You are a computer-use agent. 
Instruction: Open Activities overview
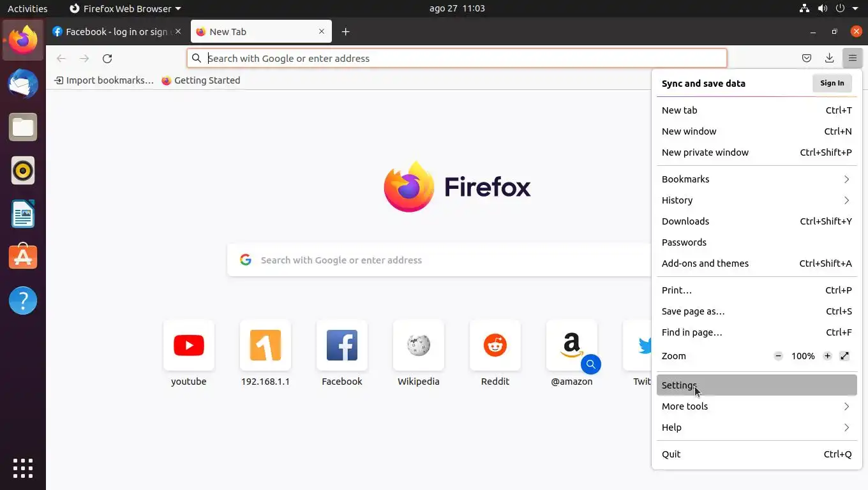[x=27, y=8]
